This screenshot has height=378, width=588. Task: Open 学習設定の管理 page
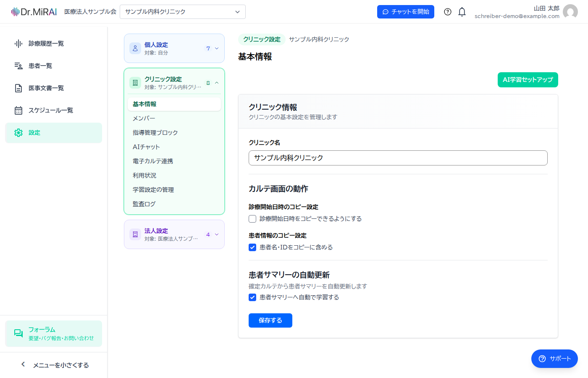(174, 190)
